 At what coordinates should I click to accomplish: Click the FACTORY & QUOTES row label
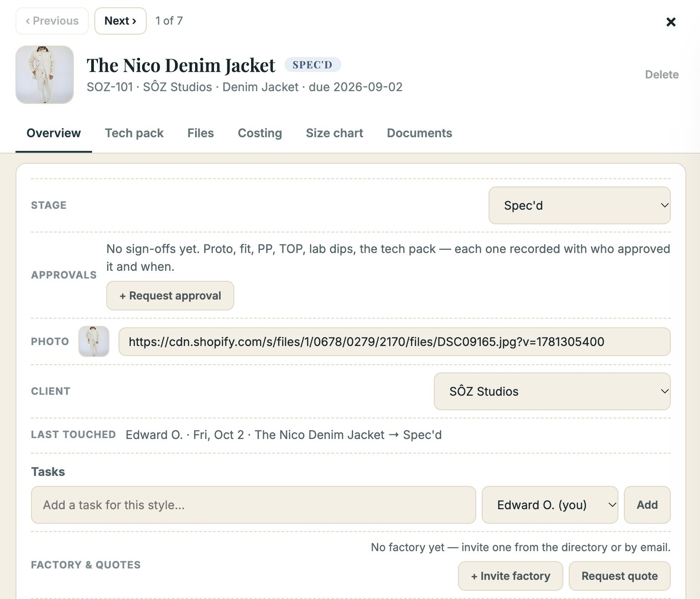[86, 565]
